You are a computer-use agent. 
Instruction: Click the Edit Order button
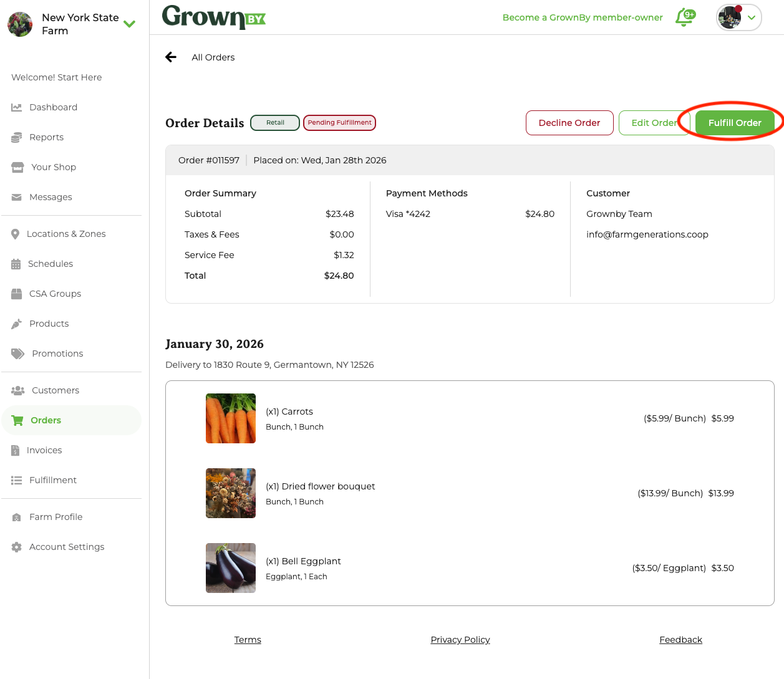click(x=652, y=123)
